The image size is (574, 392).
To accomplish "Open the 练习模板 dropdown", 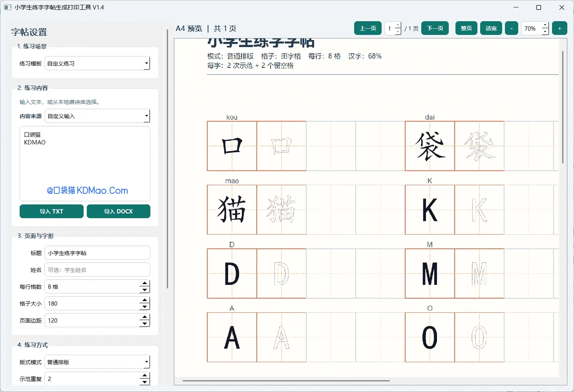I will click(97, 63).
